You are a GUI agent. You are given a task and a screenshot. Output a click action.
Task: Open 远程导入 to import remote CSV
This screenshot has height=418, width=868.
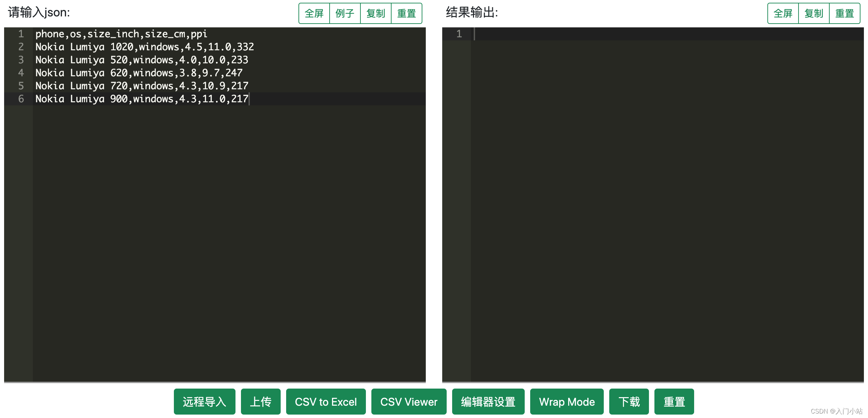point(204,402)
